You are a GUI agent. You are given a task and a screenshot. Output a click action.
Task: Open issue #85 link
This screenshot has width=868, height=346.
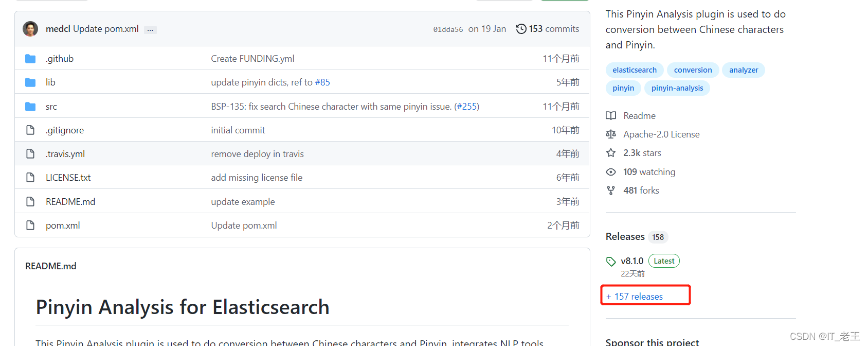click(x=322, y=82)
